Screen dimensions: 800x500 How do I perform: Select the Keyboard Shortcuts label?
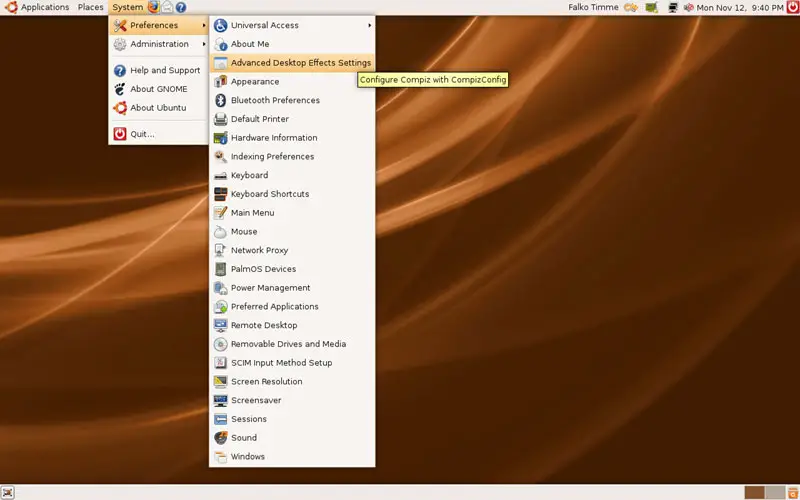click(270, 194)
